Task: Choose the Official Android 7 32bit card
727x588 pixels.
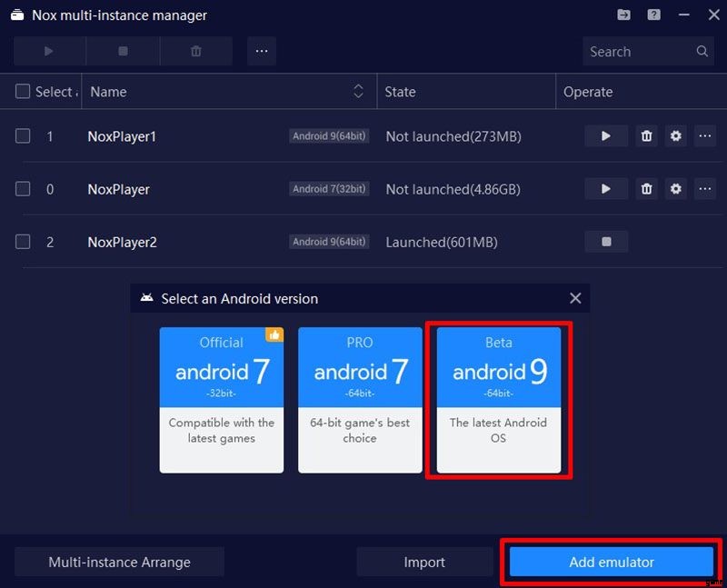Action: pyautogui.click(x=222, y=400)
